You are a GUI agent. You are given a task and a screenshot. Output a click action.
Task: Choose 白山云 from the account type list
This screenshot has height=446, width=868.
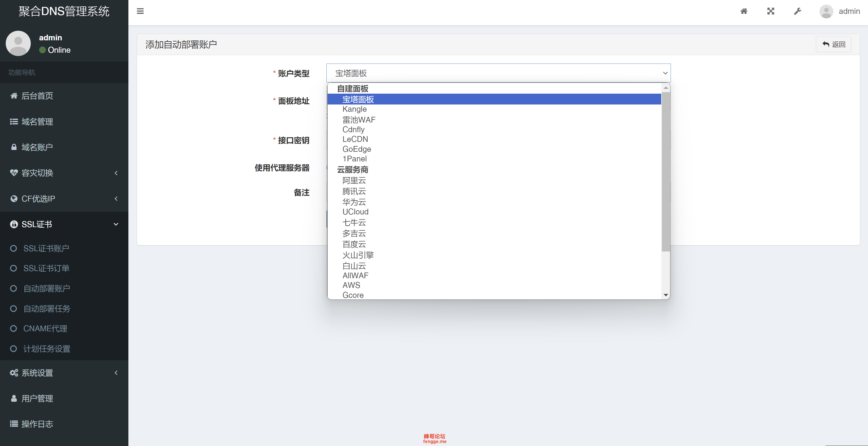point(494,266)
